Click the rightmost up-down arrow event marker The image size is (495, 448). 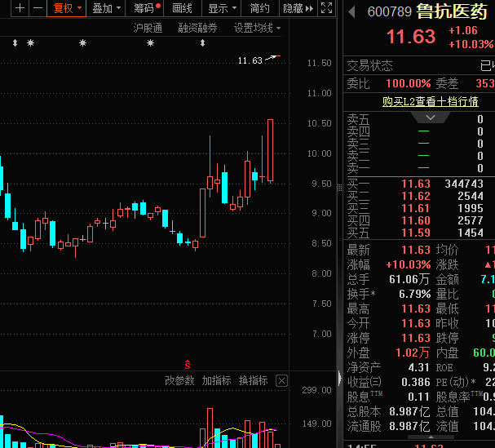tap(202, 42)
